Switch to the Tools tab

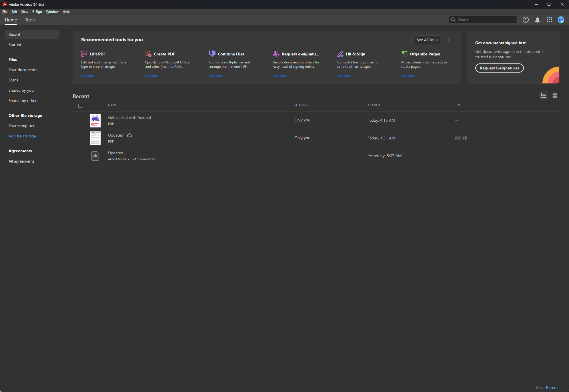click(30, 20)
